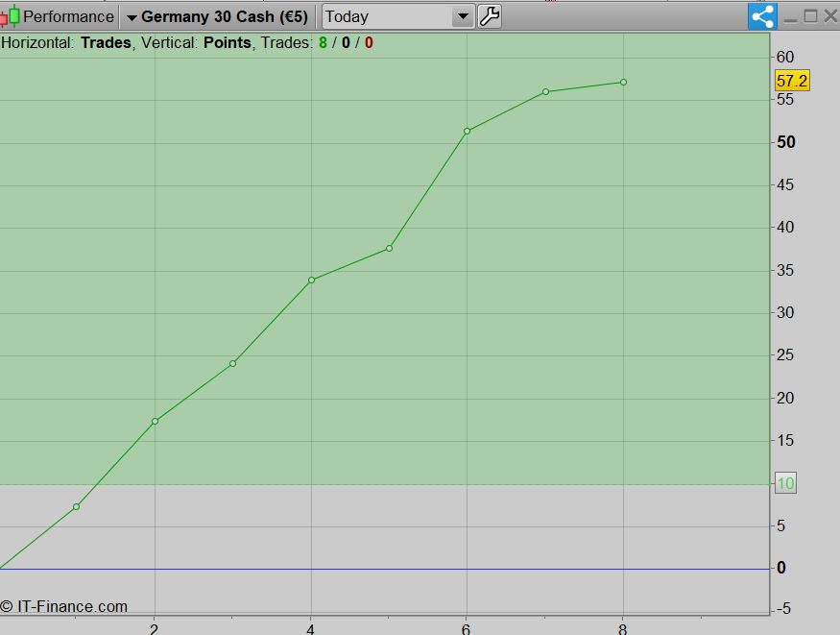
Task: Click the data point at trade 3
Action: [x=233, y=363]
